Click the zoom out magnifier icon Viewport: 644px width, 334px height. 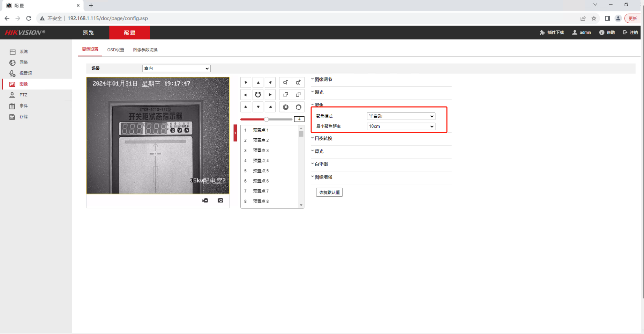(x=285, y=82)
